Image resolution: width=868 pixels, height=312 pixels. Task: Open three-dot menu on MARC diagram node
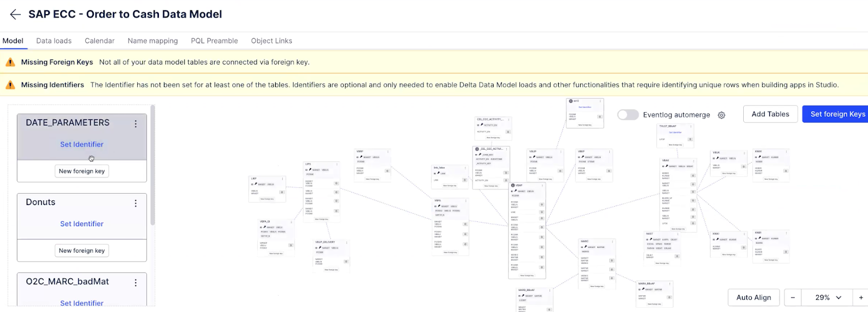[x=613, y=241]
